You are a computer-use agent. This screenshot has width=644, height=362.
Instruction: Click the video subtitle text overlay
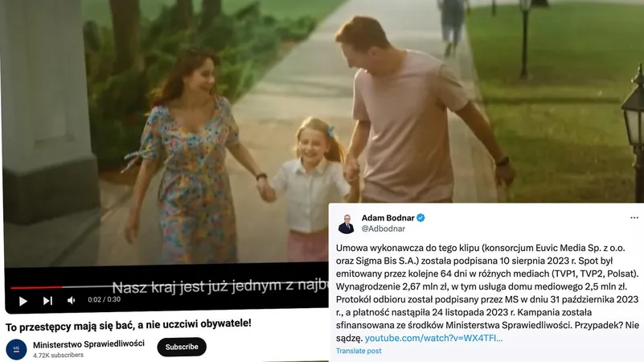click(x=220, y=286)
